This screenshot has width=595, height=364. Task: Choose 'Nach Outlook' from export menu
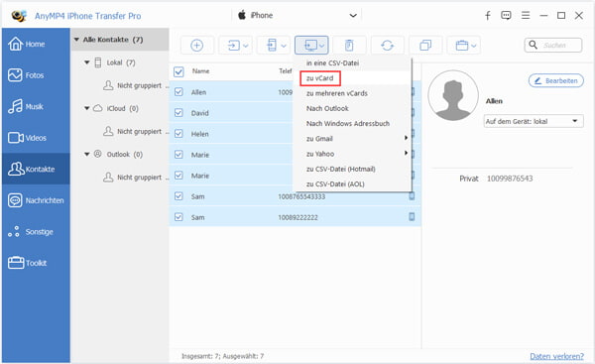click(x=327, y=108)
